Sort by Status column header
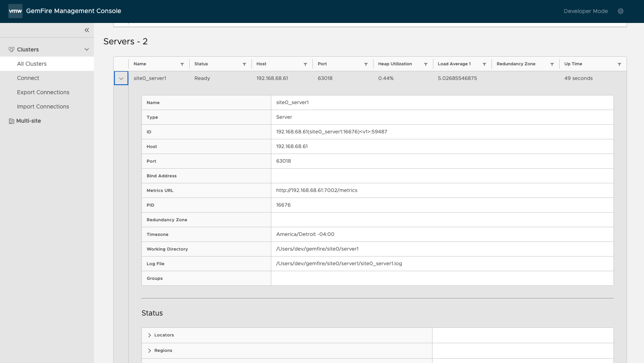This screenshot has height=363, width=644. [x=201, y=64]
